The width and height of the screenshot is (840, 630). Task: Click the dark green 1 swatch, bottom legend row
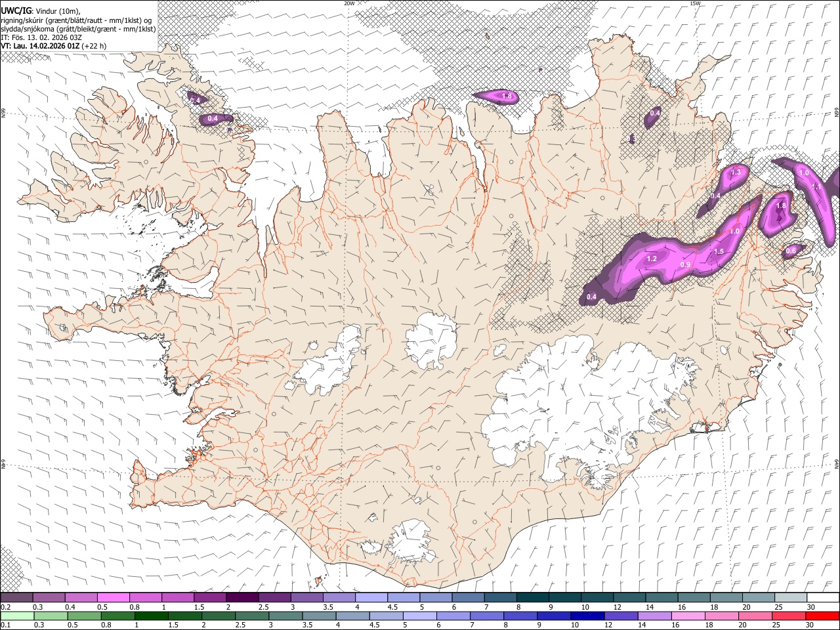pyautogui.click(x=151, y=616)
